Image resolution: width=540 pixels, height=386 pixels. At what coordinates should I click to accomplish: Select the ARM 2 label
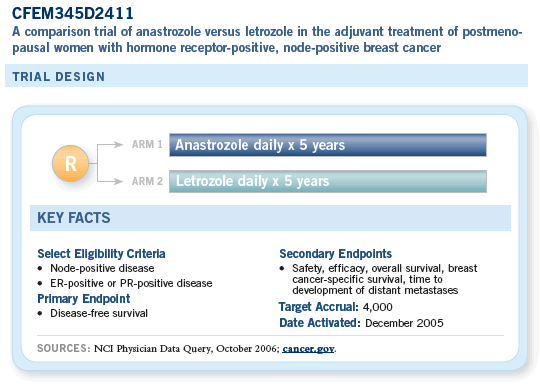click(x=147, y=181)
